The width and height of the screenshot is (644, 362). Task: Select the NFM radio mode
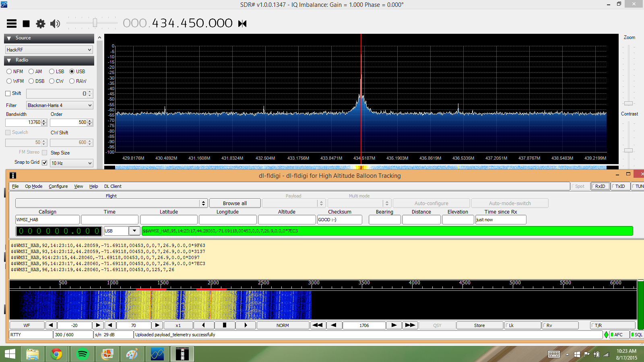pyautogui.click(x=9, y=72)
